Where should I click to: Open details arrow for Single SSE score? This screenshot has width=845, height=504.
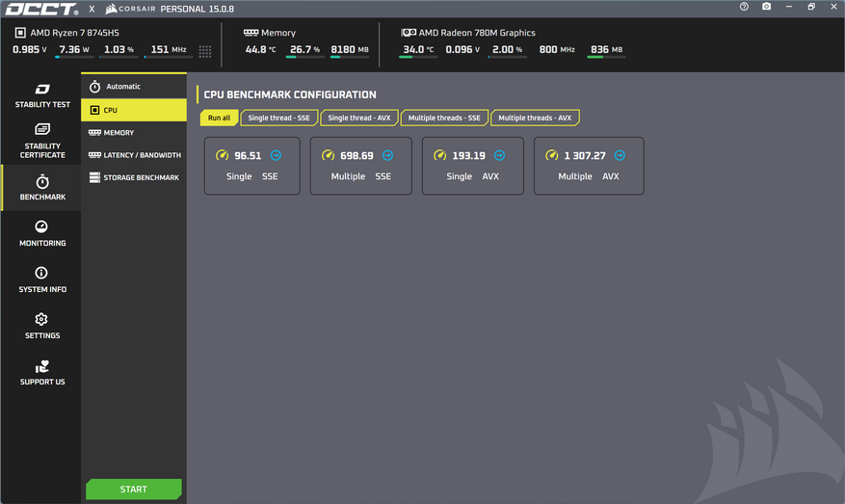coord(276,155)
